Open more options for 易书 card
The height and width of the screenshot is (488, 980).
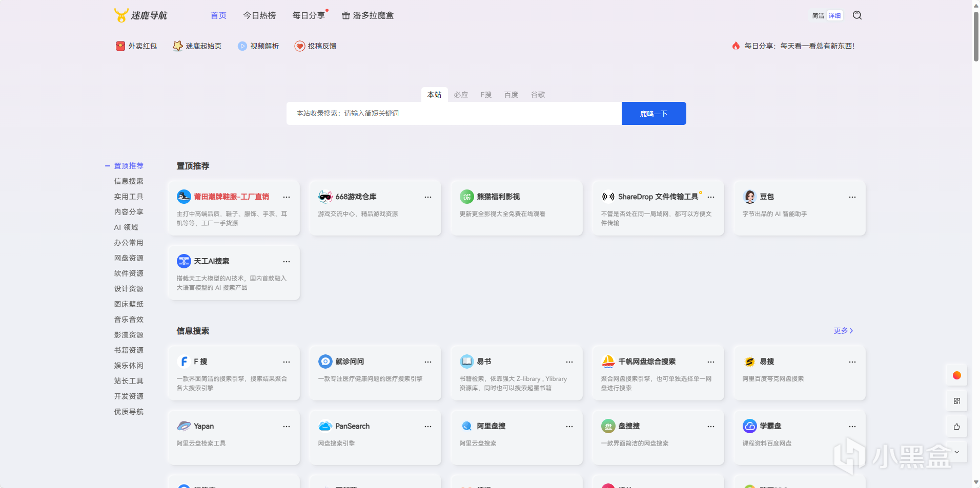569,362
